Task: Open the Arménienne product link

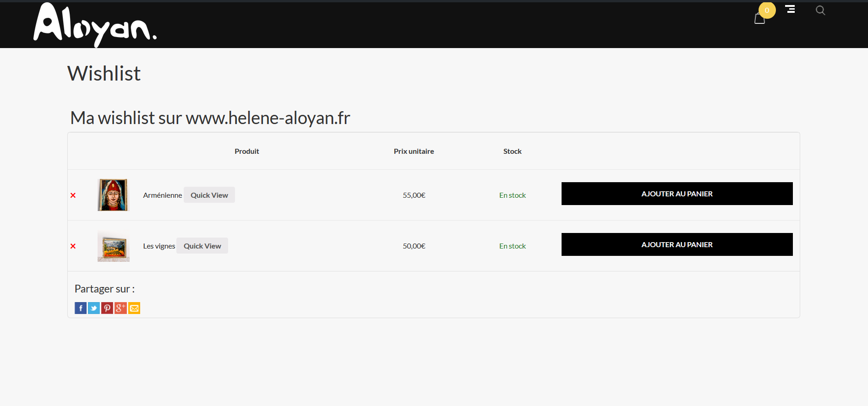Action: (162, 195)
